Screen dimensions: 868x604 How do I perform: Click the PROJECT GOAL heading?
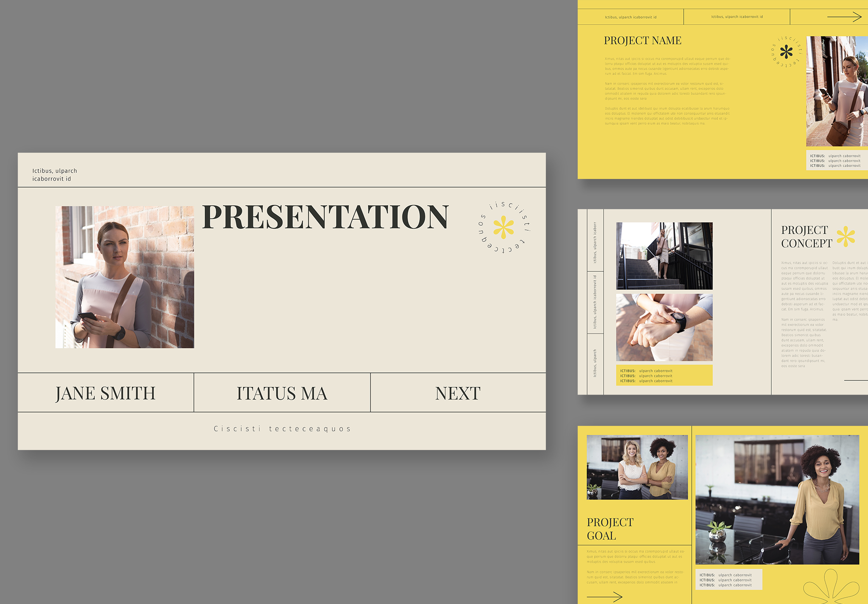[x=610, y=529]
